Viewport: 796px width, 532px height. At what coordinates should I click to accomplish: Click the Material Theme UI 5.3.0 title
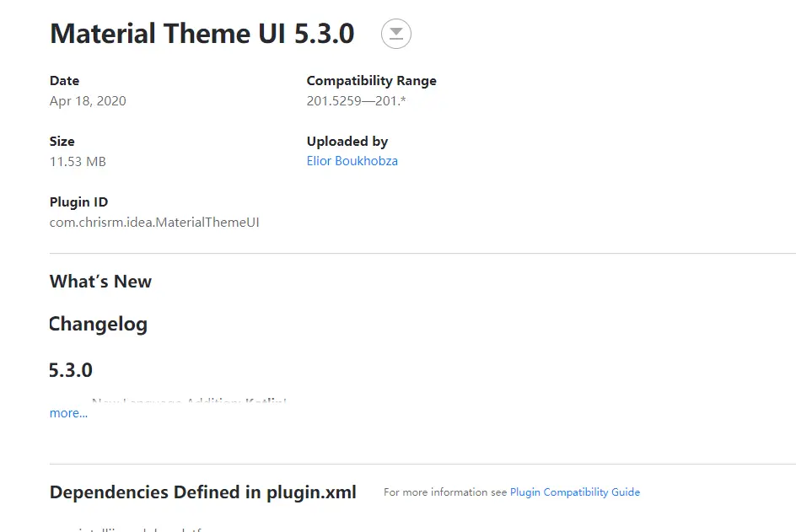click(202, 34)
